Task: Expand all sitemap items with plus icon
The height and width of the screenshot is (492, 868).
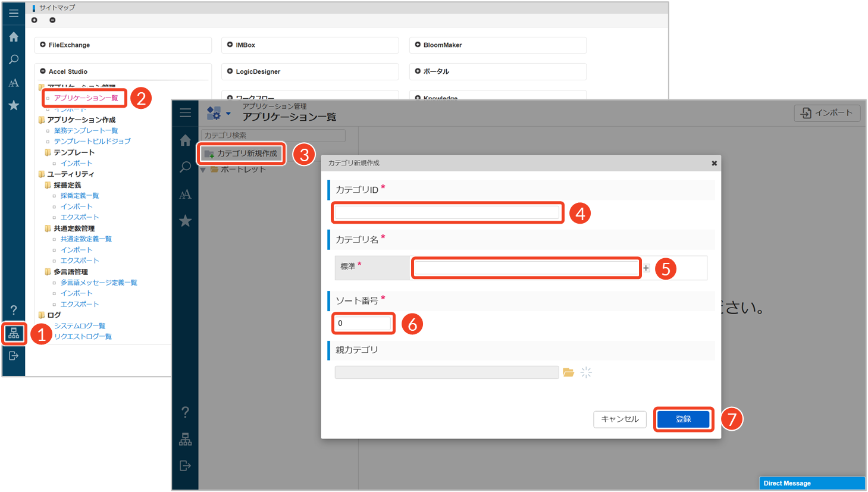Action: [x=35, y=20]
